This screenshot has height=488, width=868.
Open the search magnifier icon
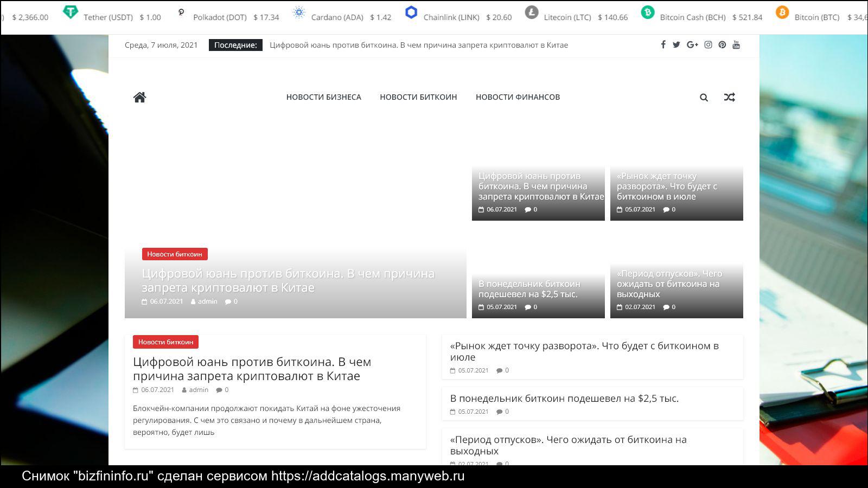(x=704, y=98)
